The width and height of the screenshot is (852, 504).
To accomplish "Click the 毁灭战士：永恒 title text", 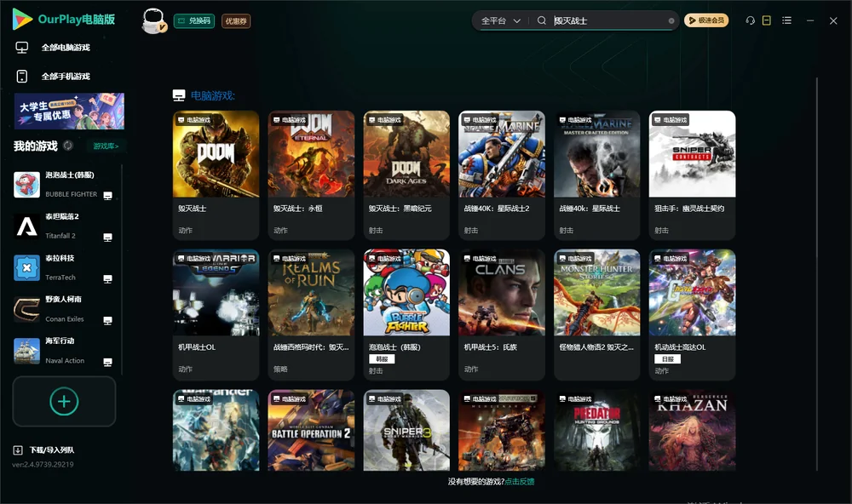I will [x=297, y=209].
